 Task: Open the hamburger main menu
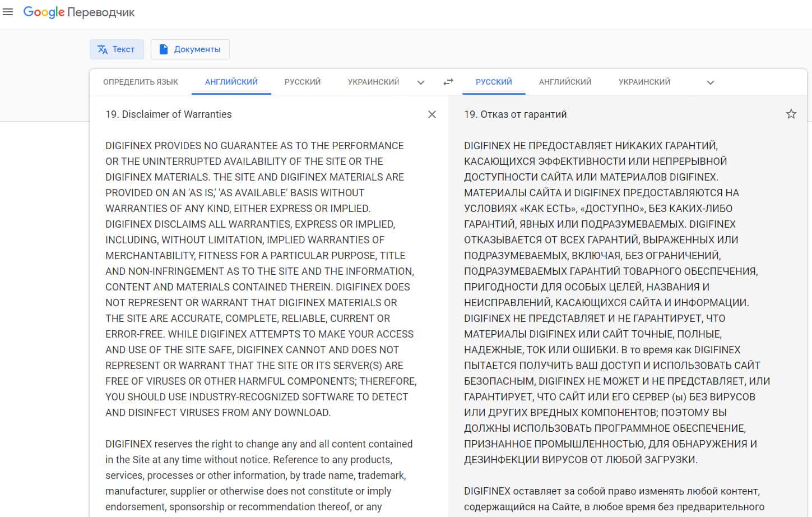coord(8,12)
